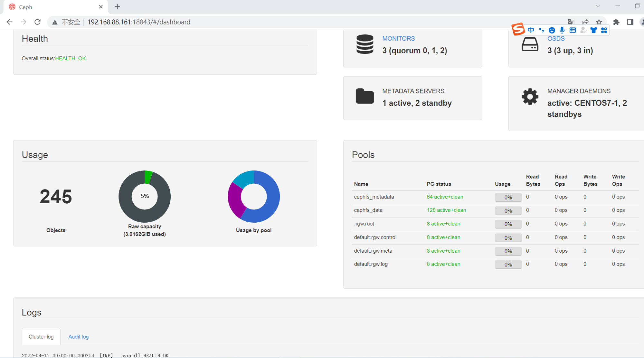Image resolution: width=644 pixels, height=358 pixels.
Task: Click the browser forward arrow
Action: tap(24, 22)
